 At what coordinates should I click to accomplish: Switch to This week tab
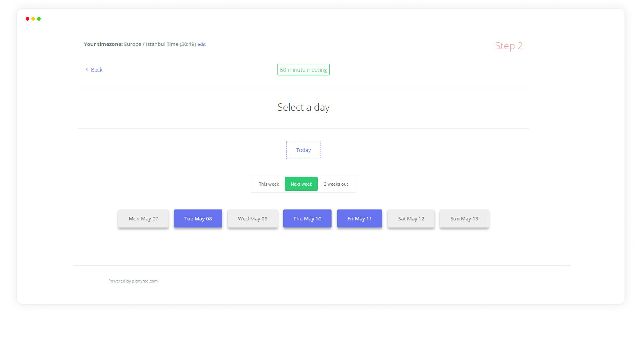[x=268, y=184]
